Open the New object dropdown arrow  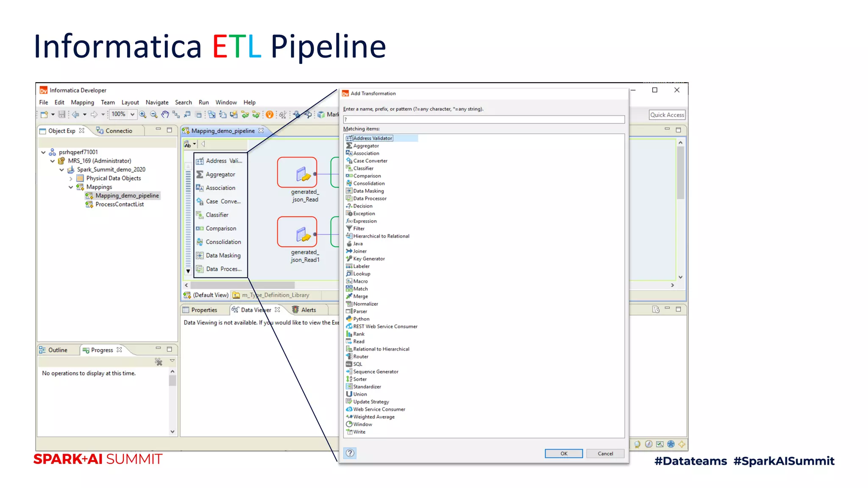tap(53, 114)
